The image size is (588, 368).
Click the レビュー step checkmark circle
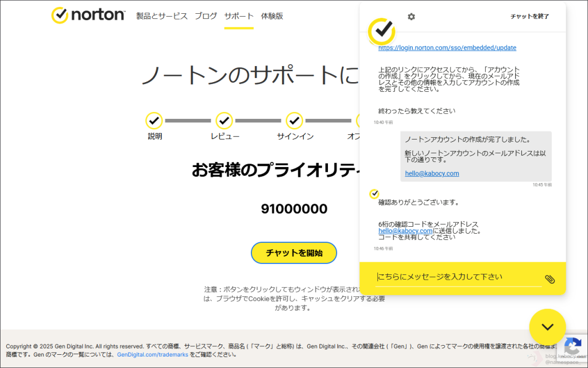(224, 121)
